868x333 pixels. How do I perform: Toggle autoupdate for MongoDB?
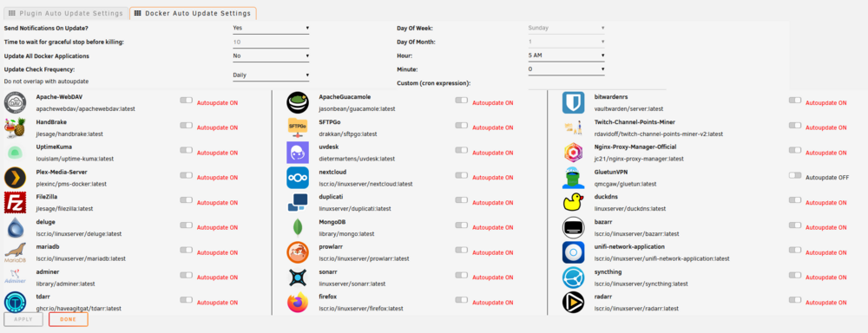[x=461, y=225]
